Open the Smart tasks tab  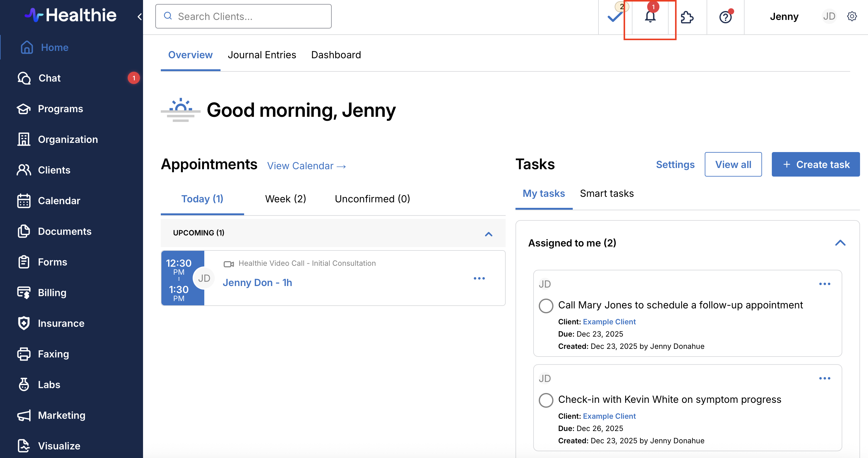point(606,193)
